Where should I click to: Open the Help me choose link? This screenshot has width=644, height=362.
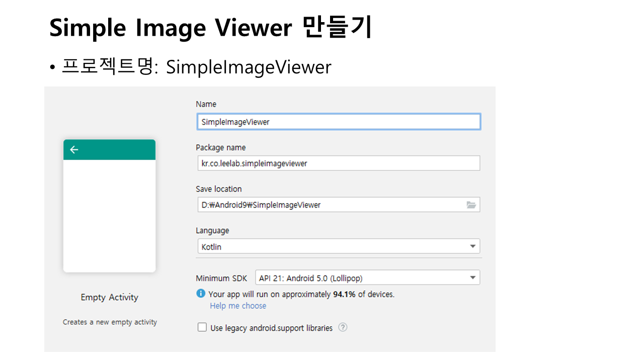pos(238,306)
